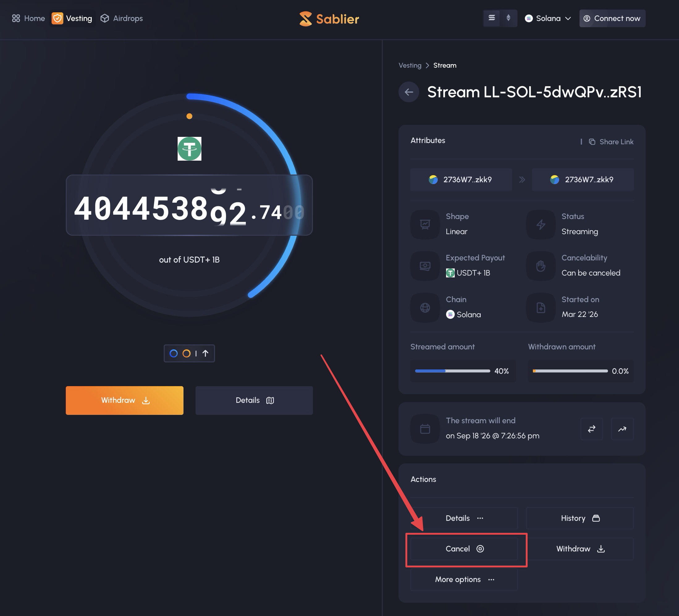Click the Withdrawn amount 0.0% progress bar
The image size is (679, 616).
click(x=570, y=371)
